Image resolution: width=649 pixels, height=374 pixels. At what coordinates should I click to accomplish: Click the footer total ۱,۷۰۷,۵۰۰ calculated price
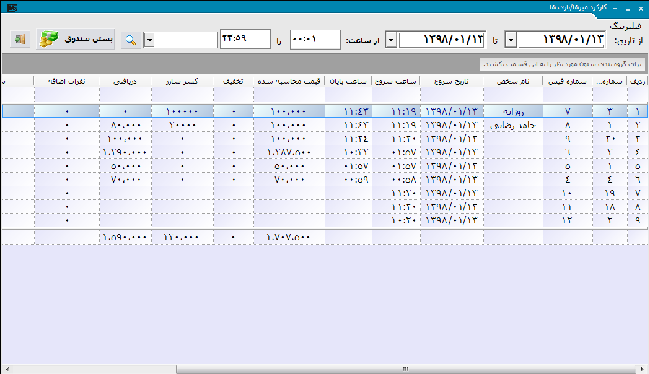coord(289,237)
